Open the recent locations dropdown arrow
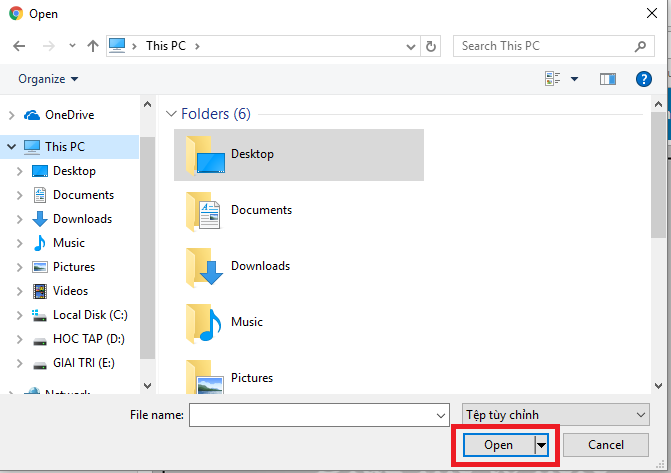The width and height of the screenshot is (671, 473). pyautogui.click(x=72, y=45)
